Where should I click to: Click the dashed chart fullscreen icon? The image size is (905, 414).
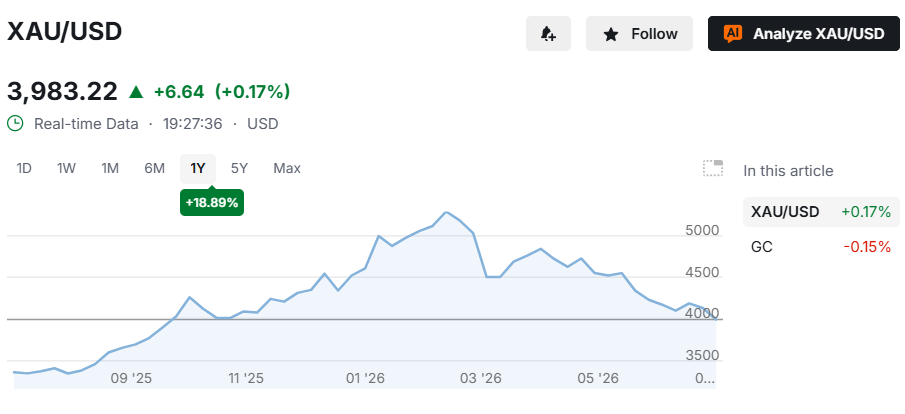click(713, 168)
